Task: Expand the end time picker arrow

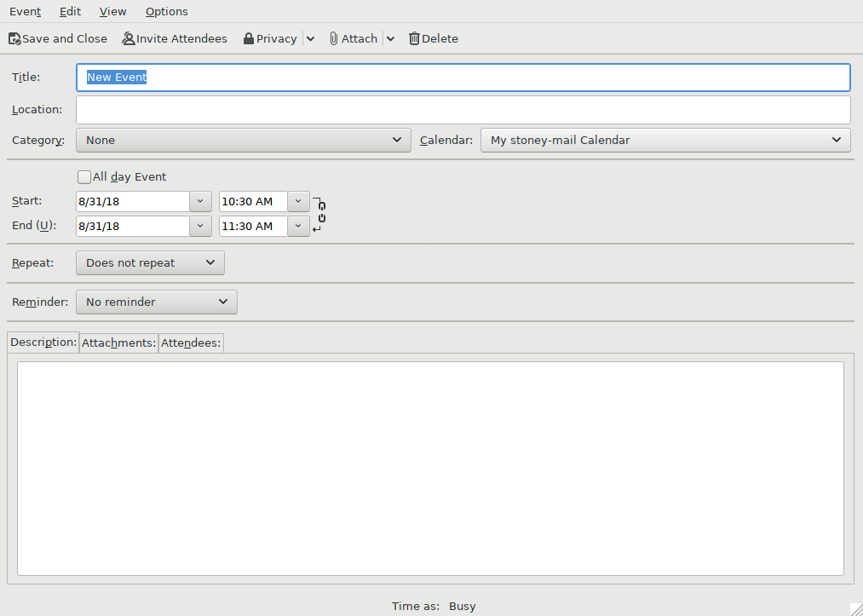Action: click(x=298, y=226)
